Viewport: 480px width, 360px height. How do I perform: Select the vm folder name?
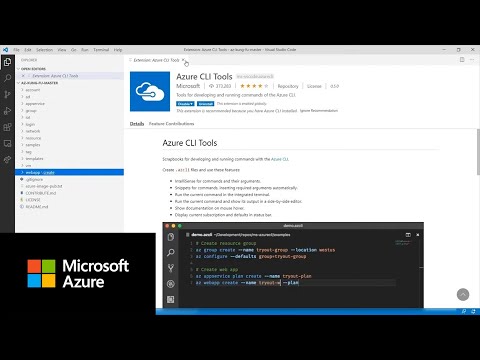tap(28, 166)
